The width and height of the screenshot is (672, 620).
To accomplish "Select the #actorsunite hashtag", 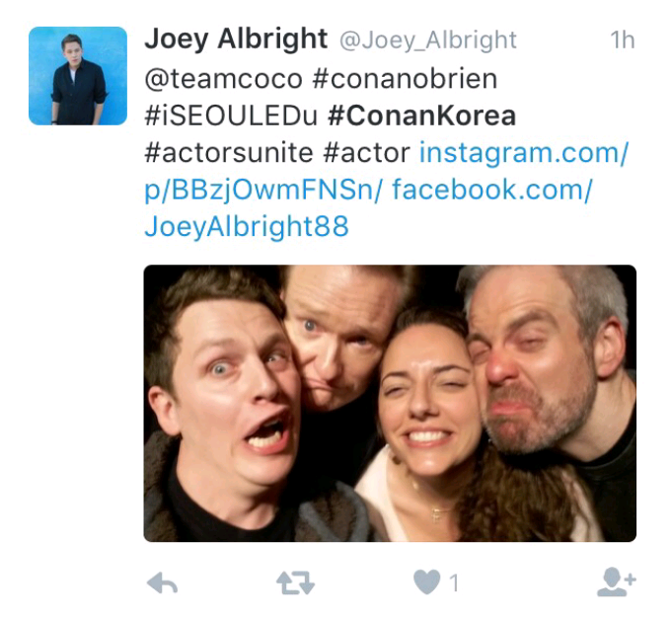I will pyautogui.click(x=229, y=153).
